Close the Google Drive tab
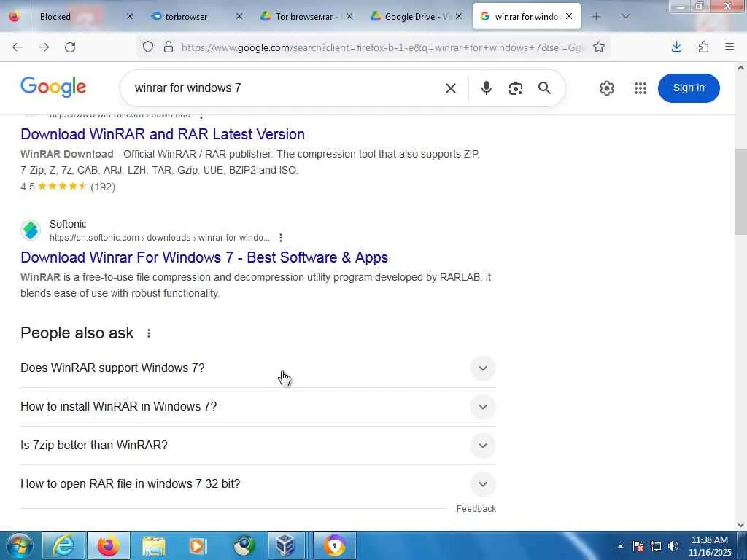The height and width of the screenshot is (560, 747). (459, 16)
